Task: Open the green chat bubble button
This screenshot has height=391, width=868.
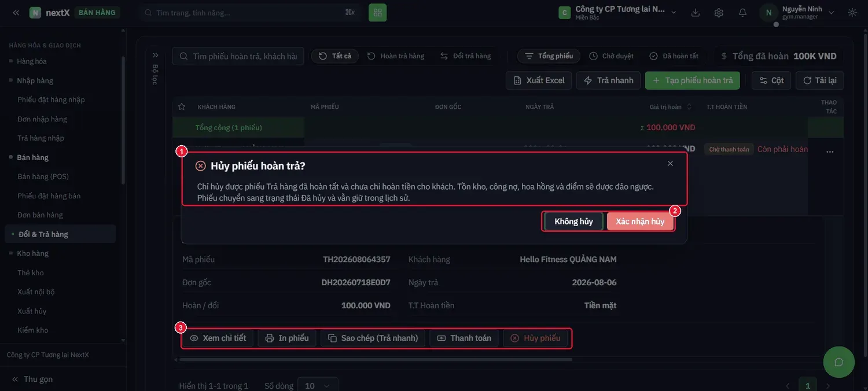Action: point(839,362)
